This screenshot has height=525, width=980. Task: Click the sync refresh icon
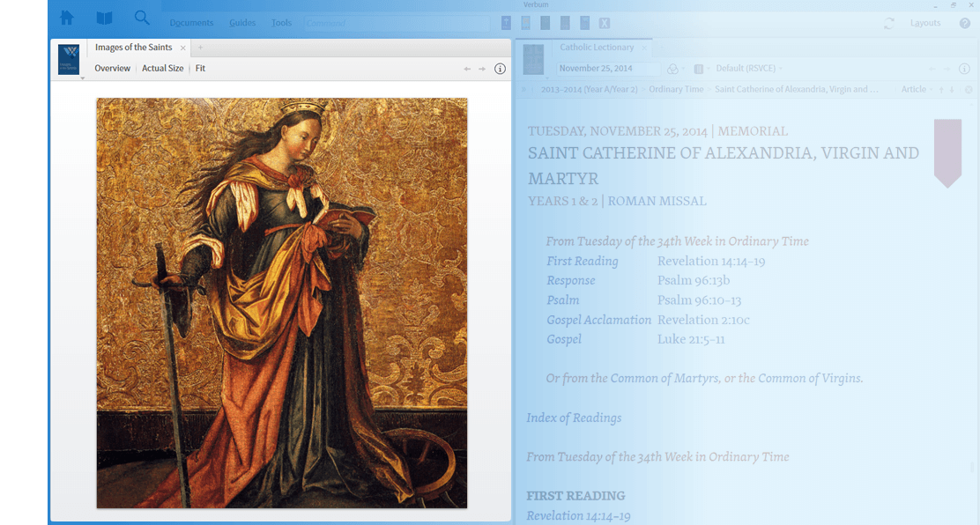(x=888, y=23)
